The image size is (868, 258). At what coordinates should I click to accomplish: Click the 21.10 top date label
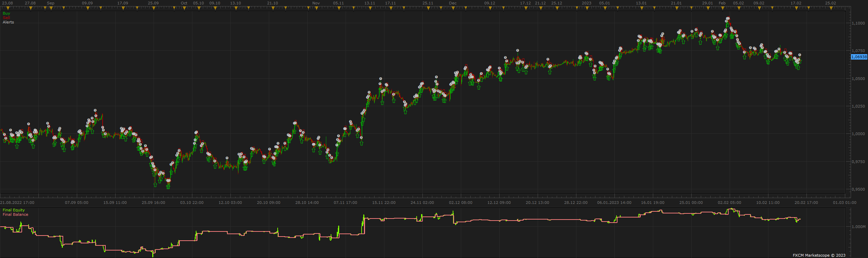272,3
